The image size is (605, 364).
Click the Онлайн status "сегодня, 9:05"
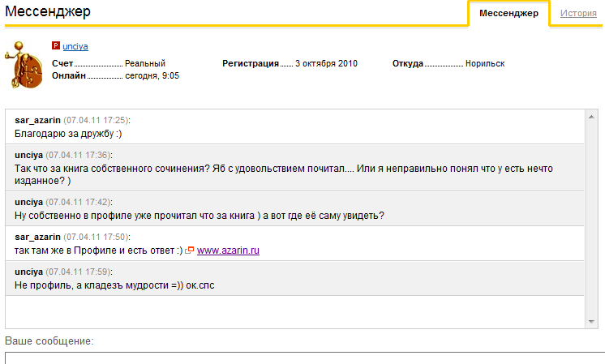152,75
